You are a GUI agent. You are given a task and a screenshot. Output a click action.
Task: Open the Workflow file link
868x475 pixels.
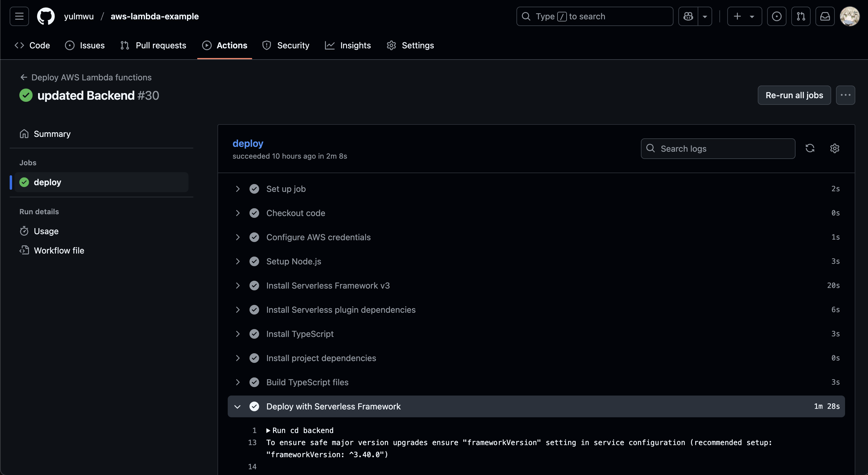59,250
